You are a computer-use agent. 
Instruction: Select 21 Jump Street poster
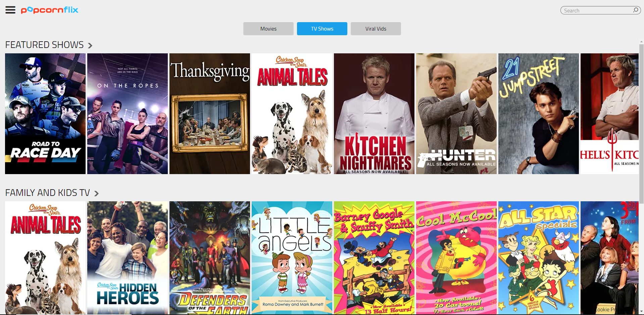[x=539, y=114]
